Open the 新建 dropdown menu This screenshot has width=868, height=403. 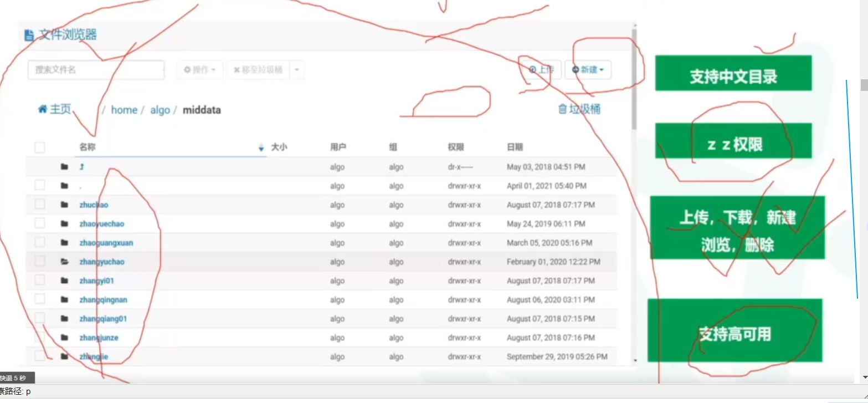[588, 70]
